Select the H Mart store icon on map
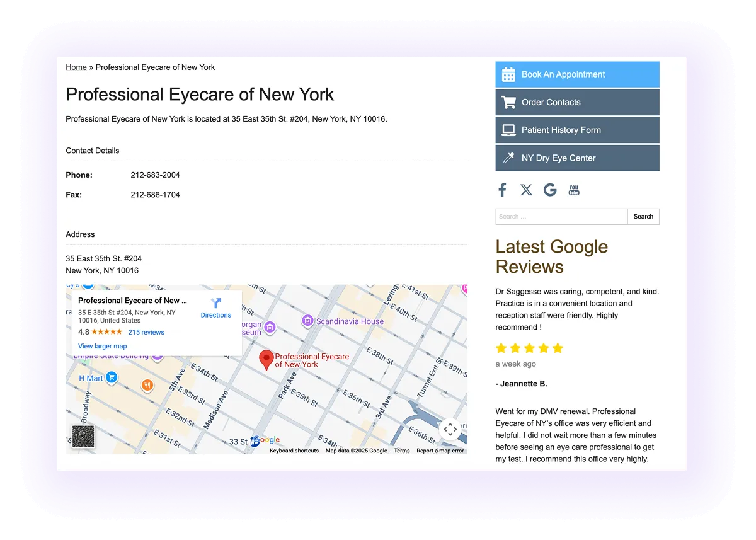The width and height of the screenshot is (756, 540). 112,378
